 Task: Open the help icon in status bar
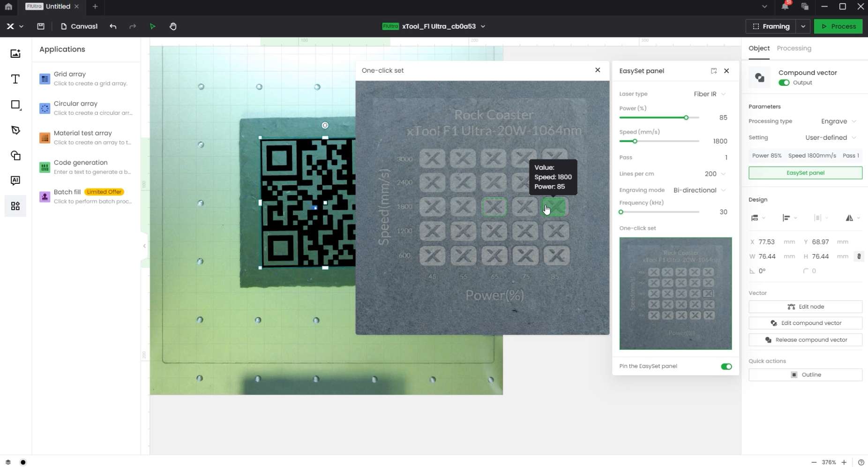[861, 462]
